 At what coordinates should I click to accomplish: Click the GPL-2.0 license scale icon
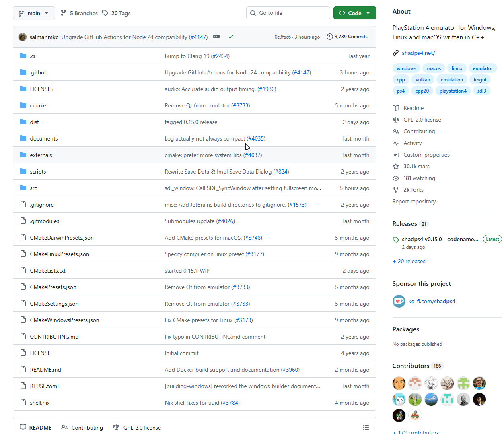point(396,120)
